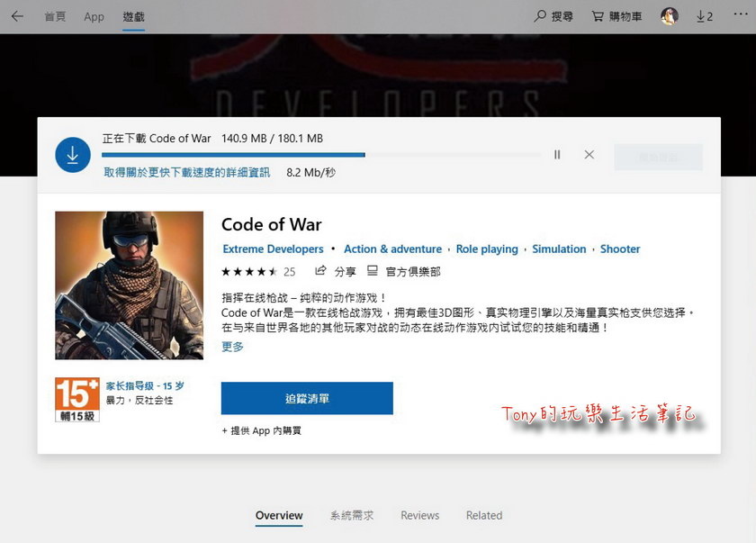Share the game via 分享 icon
This screenshot has height=543, width=756.
point(336,272)
